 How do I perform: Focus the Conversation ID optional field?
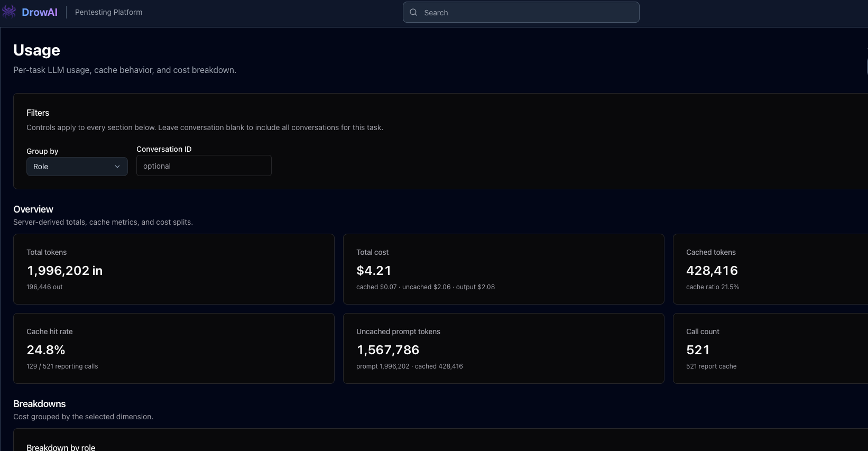tap(204, 165)
